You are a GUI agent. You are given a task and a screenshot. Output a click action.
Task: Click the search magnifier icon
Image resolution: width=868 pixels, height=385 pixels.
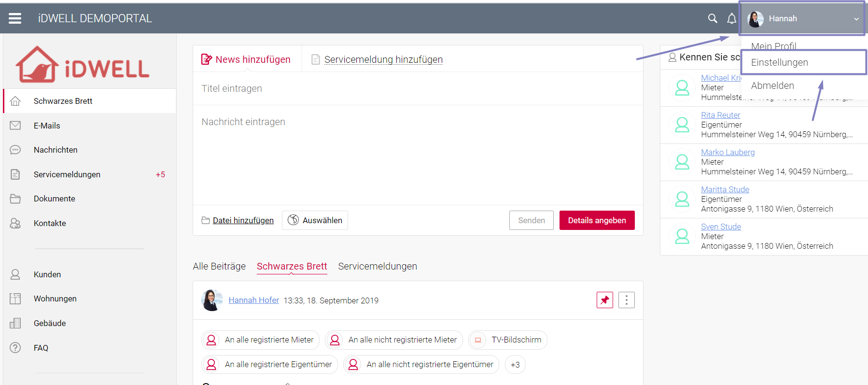pyautogui.click(x=713, y=18)
